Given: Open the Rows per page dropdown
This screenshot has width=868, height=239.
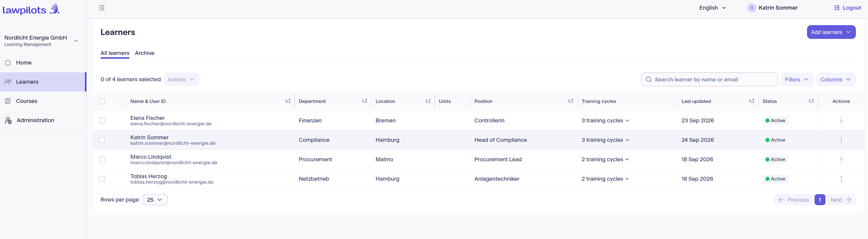Looking at the screenshot, I should pyautogui.click(x=155, y=200).
